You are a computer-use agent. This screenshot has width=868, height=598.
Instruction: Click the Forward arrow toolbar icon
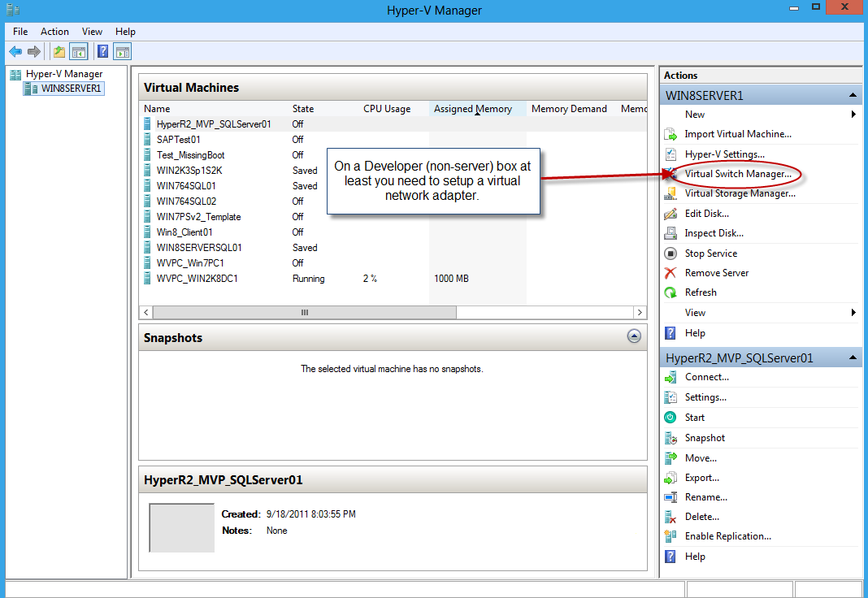[34, 52]
